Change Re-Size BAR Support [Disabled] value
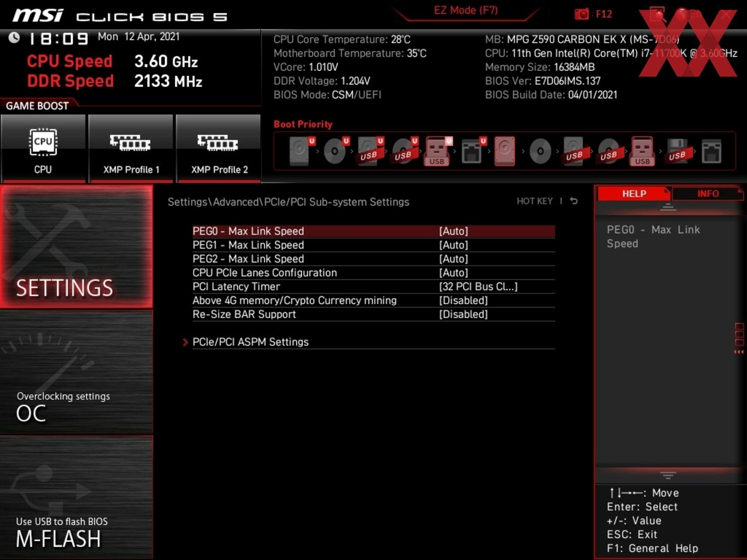747x560 pixels. [x=464, y=314]
